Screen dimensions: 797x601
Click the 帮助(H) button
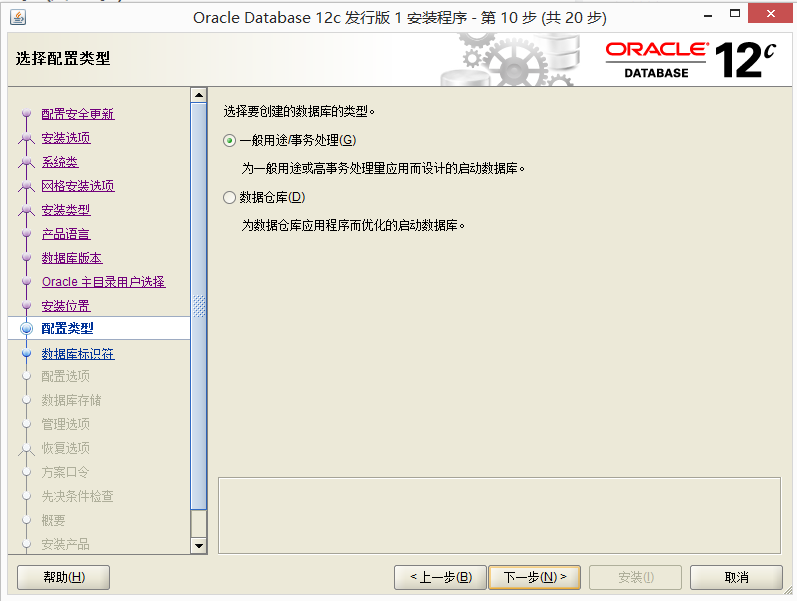(64, 578)
